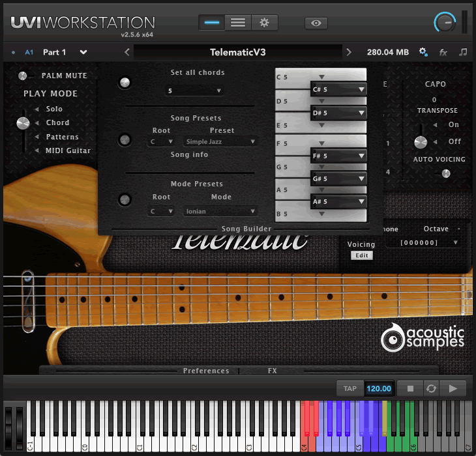The image size is (476, 456).
Task: Open the FX tab
Action: tap(273, 371)
